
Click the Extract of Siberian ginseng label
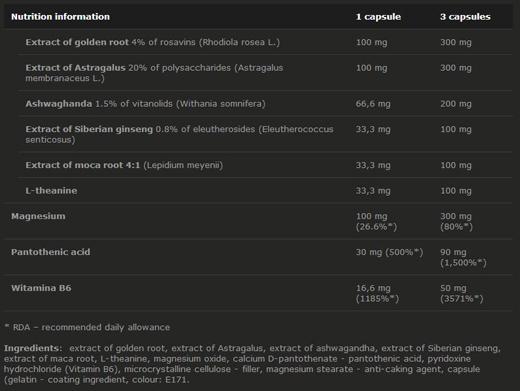coord(89,129)
